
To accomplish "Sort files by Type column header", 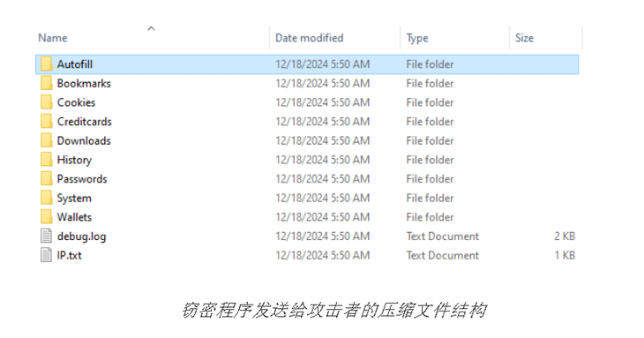I will (x=417, y=38).
